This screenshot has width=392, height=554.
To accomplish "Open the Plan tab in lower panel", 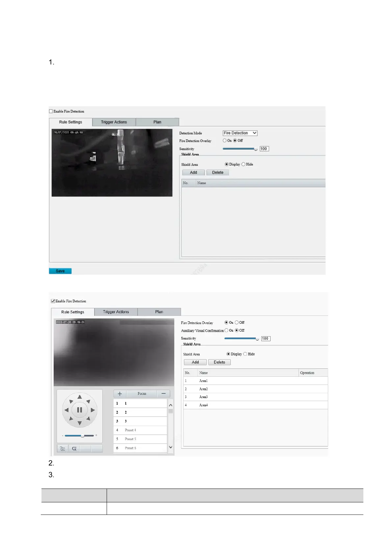I will [159, 312].
